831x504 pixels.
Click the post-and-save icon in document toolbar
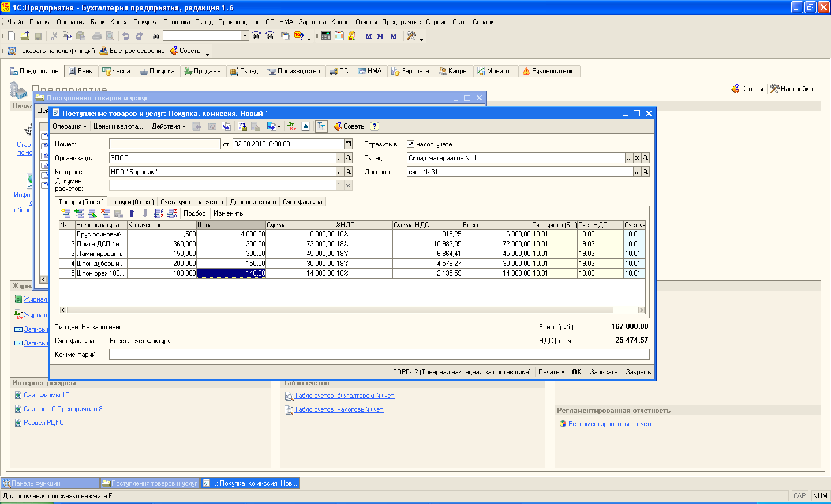click(242, 126)
